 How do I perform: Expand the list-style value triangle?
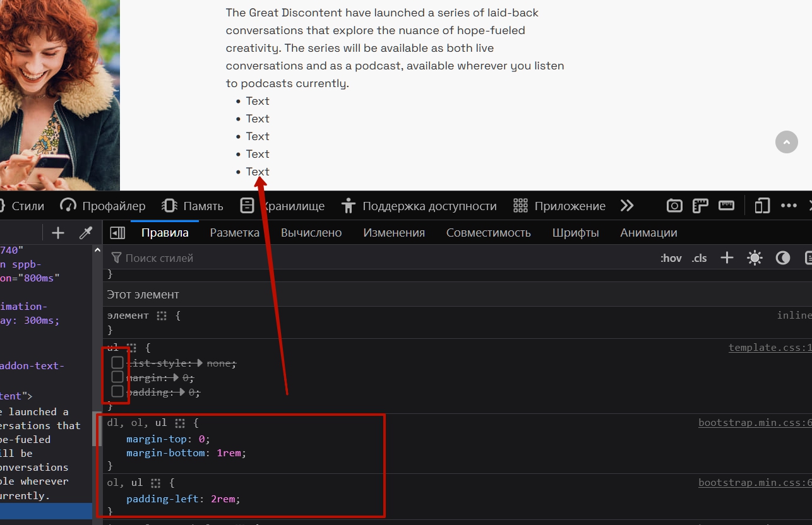[x=200, y=363]
